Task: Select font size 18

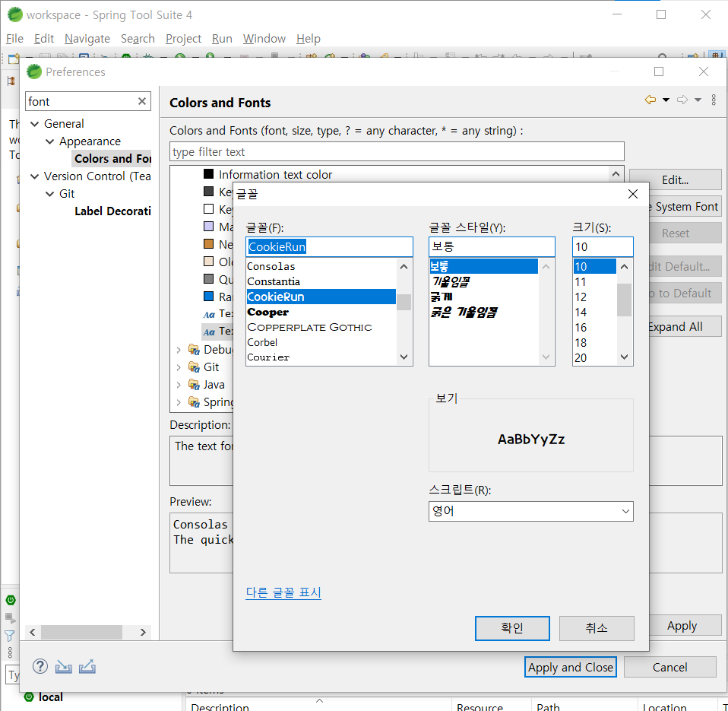Action: (x=595, y=342)
